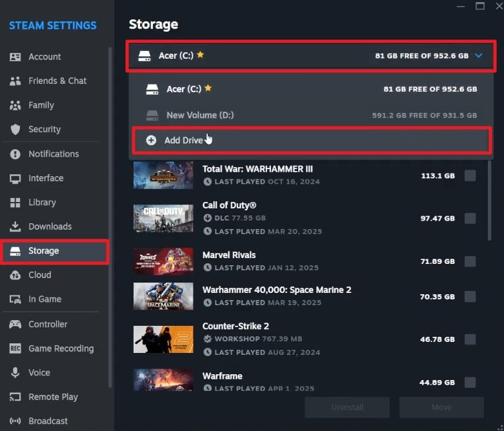This screenshot has height=431, width=504.
Task: Click the Family group icon
Action: 15,105
